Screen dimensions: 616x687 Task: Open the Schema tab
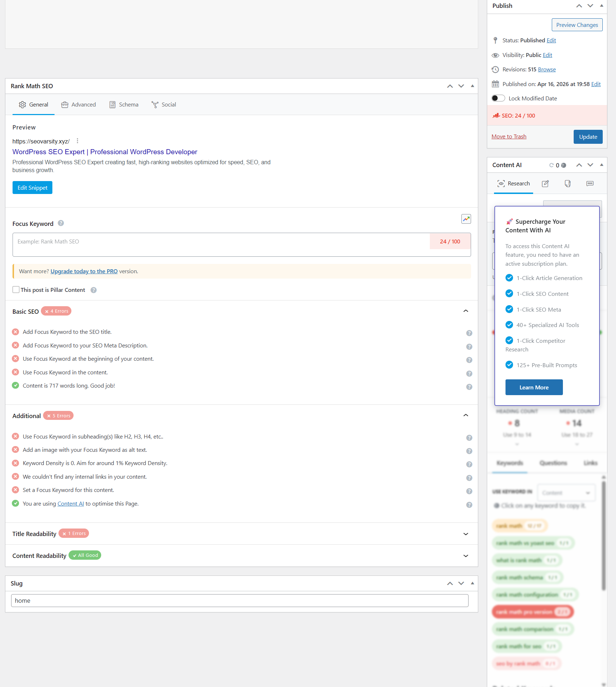coord(124,105)
